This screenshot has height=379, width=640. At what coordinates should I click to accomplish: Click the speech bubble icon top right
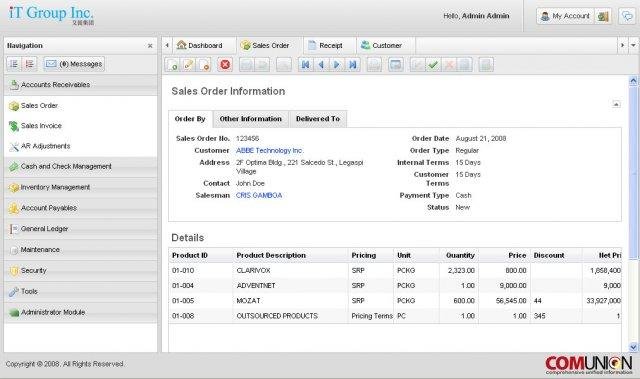coord(627,16)
